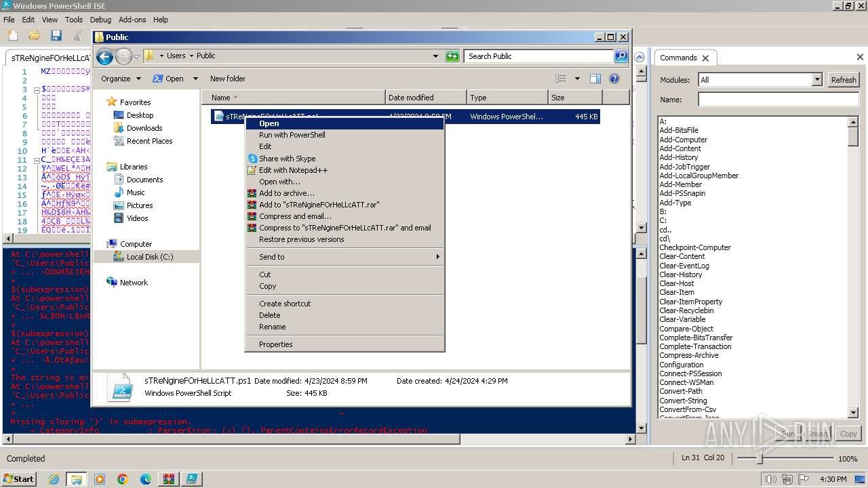Viewport: 868px width, 488px height.
Task: Click WinRAR icon on taskbar
Action: pos(168,479)
